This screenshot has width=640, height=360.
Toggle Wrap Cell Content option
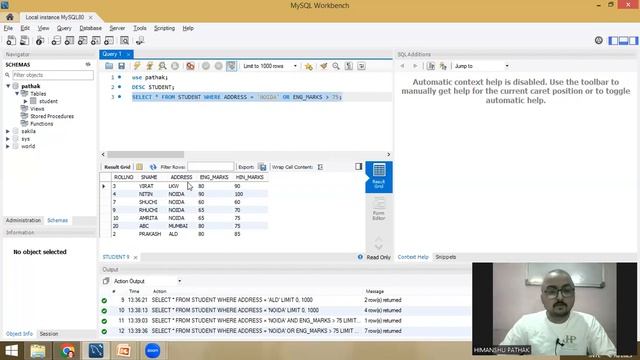coord(320,167)
